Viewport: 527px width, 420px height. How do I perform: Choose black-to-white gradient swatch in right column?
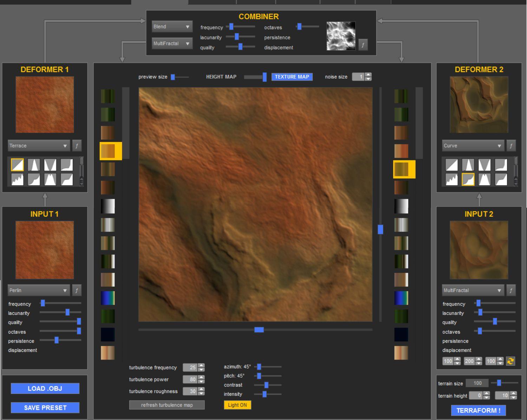click(x=401, y=206)
